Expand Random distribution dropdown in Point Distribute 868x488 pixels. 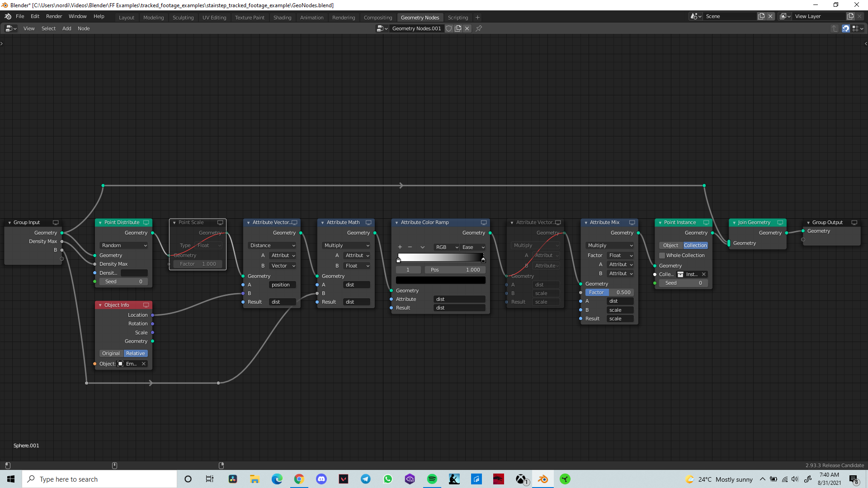tap(123, 245)
